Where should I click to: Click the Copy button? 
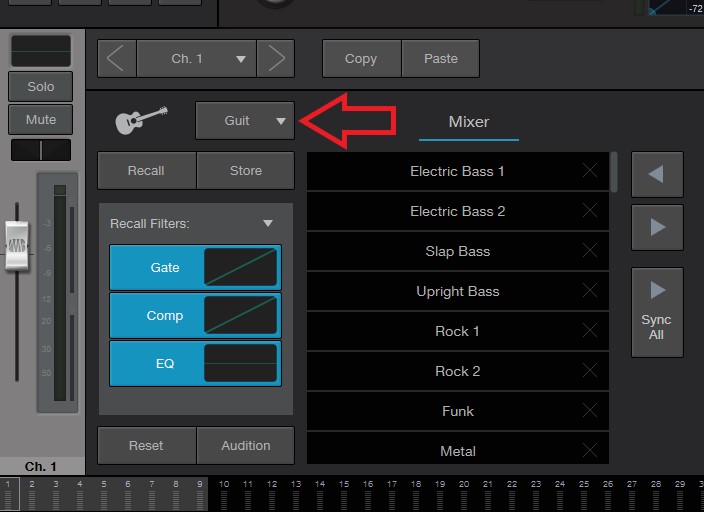click(361, 58)
